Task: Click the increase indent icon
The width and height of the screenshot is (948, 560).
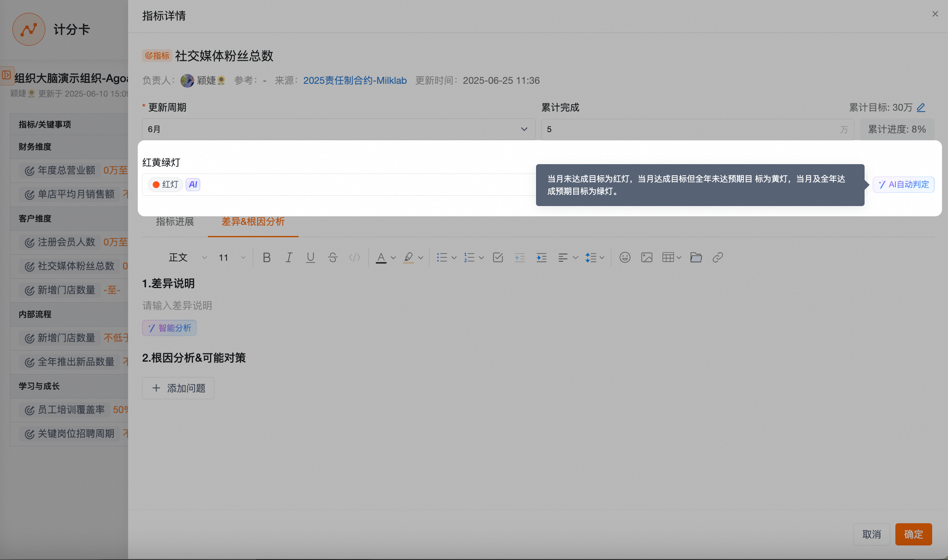Action: tap(542, 257)
